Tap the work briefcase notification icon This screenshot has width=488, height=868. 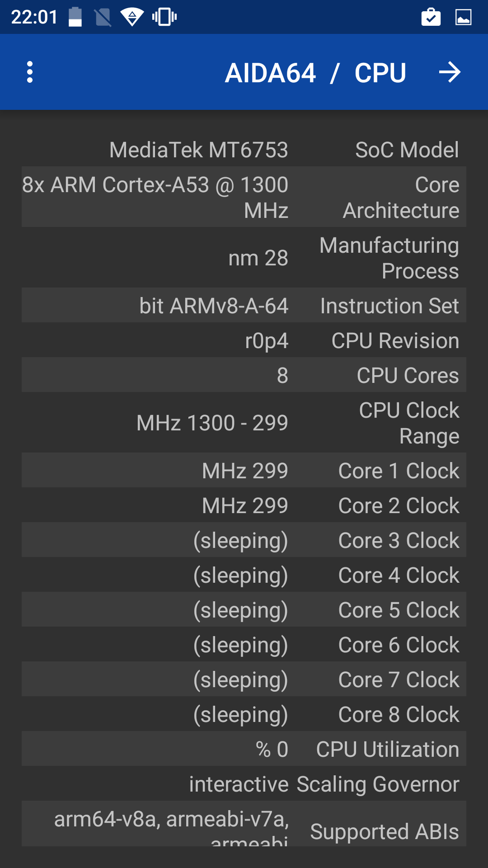pos(431,17)
